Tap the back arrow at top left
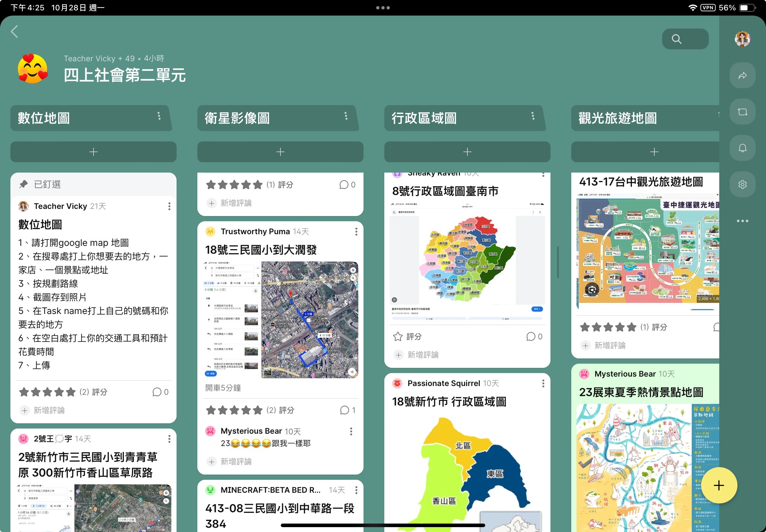 pos(14,32)
